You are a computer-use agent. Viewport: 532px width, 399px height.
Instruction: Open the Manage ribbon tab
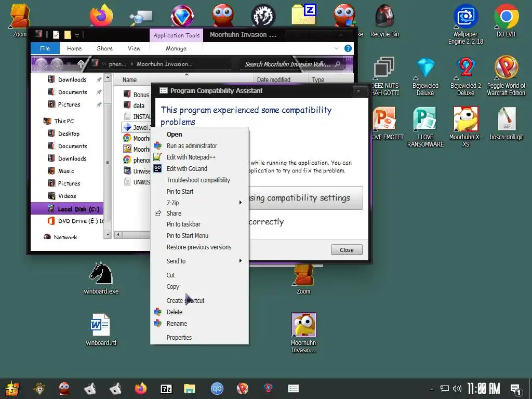[176, 48]
